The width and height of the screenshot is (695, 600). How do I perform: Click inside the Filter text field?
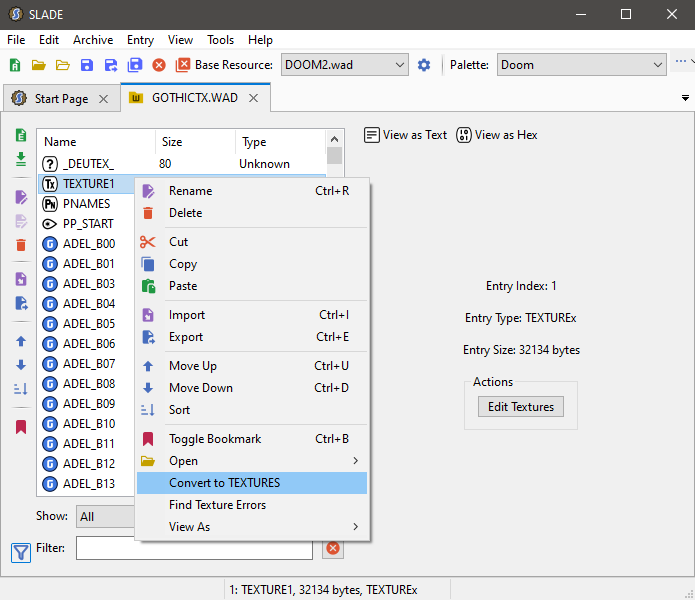[x=194, y=548]
